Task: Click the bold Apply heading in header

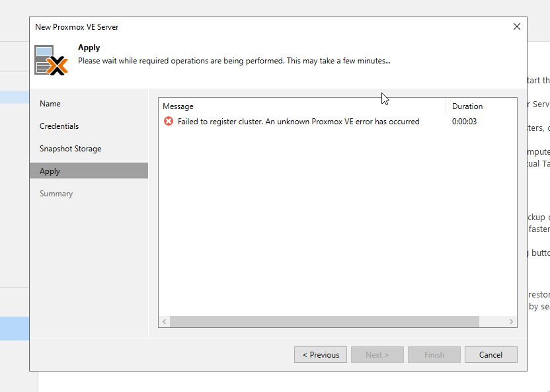Action: point(89,48)
